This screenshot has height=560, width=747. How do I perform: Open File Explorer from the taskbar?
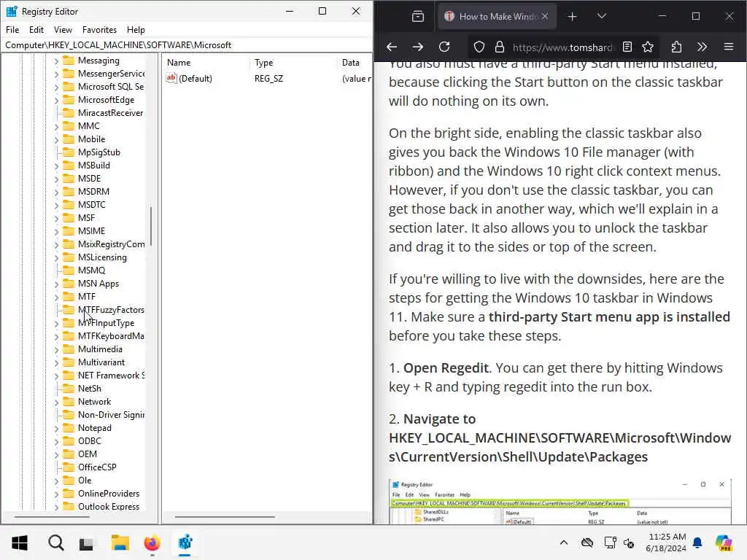click(x=120, y=542)
